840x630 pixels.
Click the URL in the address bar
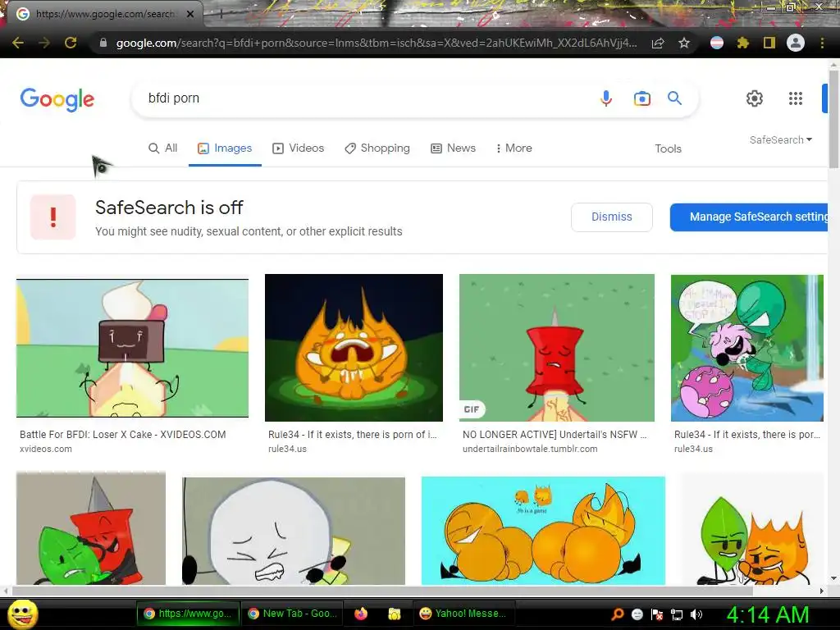click(377, 43)
